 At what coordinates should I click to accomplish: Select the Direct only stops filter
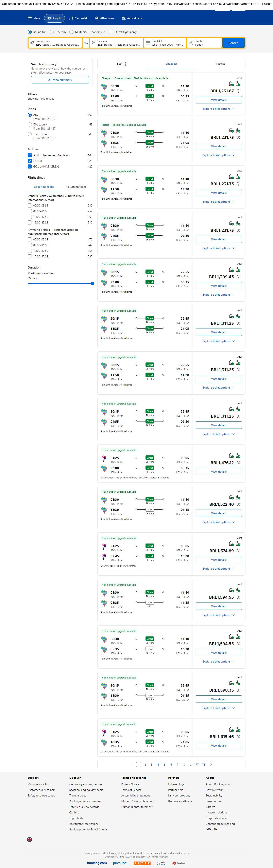point(30,125)
